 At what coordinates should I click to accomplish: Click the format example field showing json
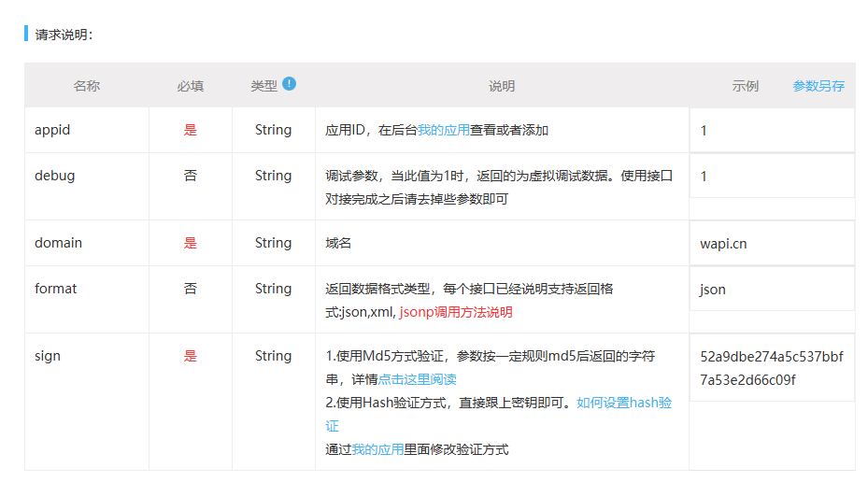click(772, 289)
